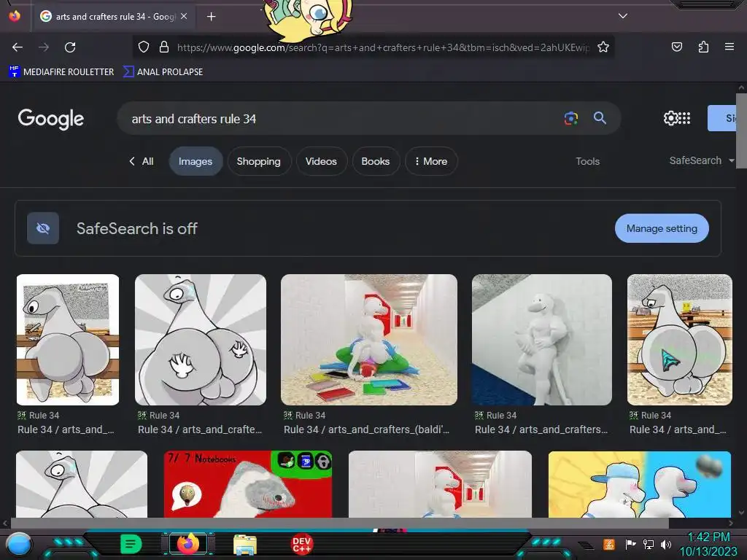Screen dimensions: 747x560
Task: Click the SafeSearch off crossed-eye icon
Action: pyautogui.click(x=43, y=228)
